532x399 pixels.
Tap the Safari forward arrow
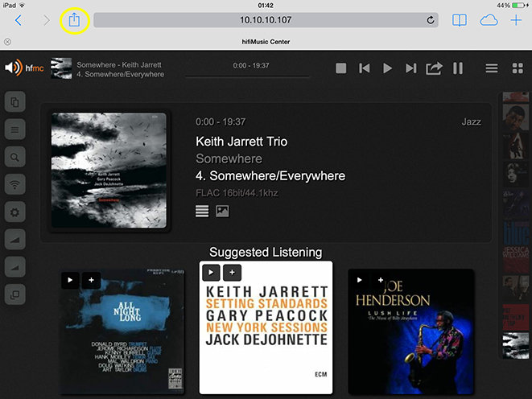click(x=46, y=20)
